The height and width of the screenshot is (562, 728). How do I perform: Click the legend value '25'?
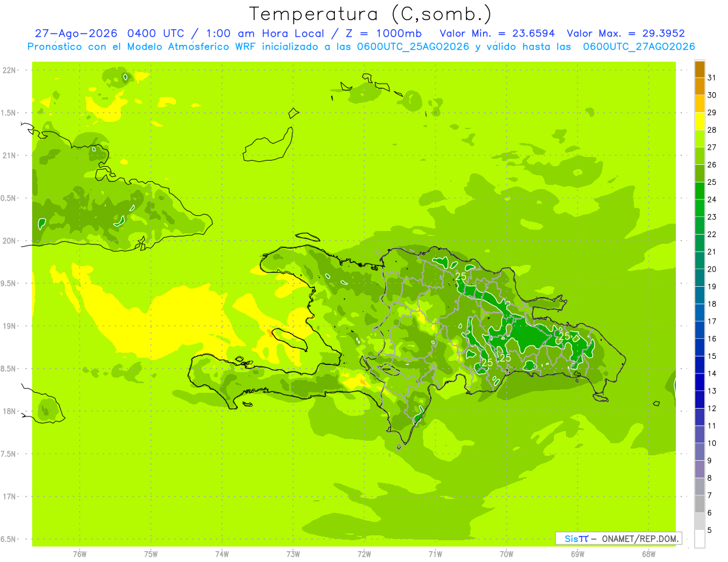[x=712, y=182]
